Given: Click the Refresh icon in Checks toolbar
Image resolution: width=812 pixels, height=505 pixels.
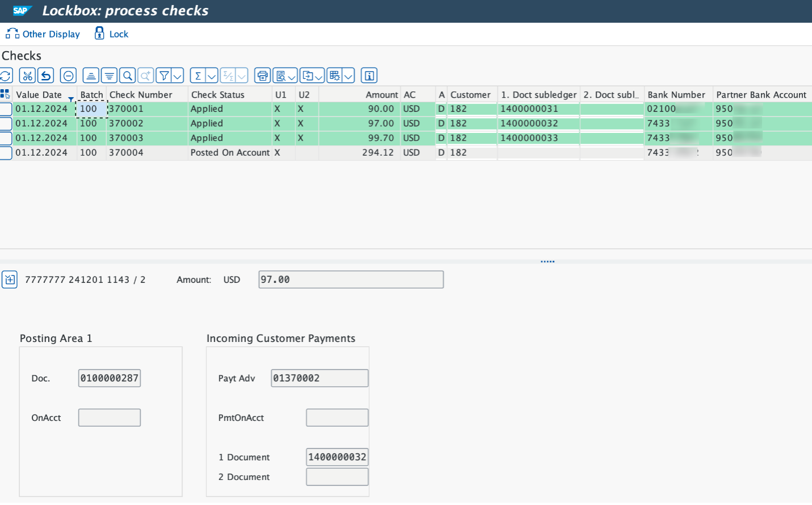Looking at the screenshot, I should tap(6, 76).
